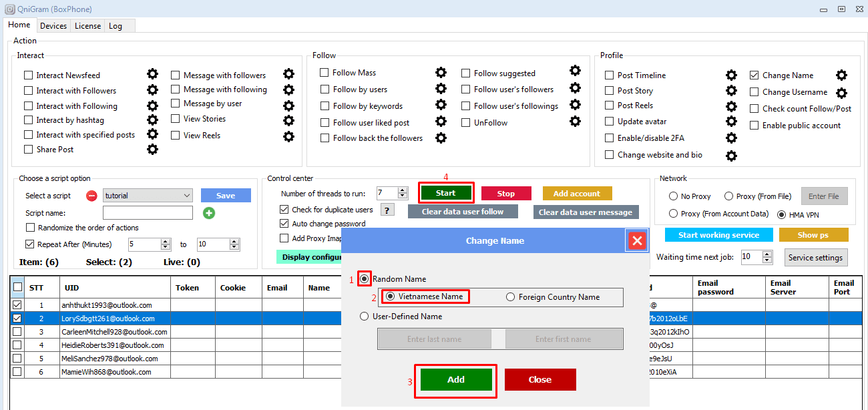Click gear icon beside UnFollow
The image size is (868, 410).
coord(575,122)
